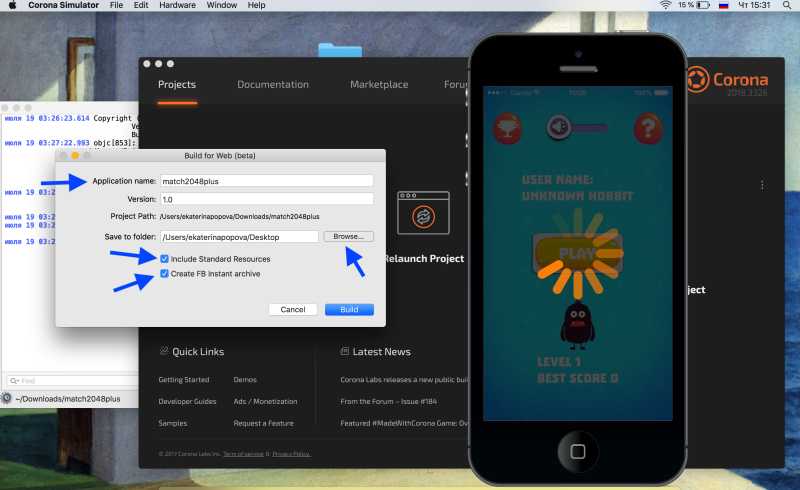Click the gear icon beside ~/Downloads/match2048plus
The image size is (800, 490).
[x=7, y=399]
